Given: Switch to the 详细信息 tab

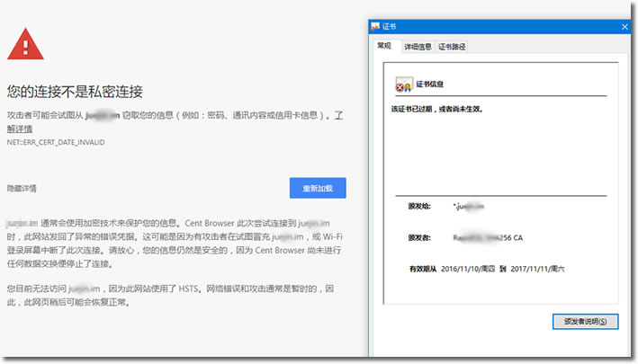Looking at the screenshot, I should tap(417, 47).
